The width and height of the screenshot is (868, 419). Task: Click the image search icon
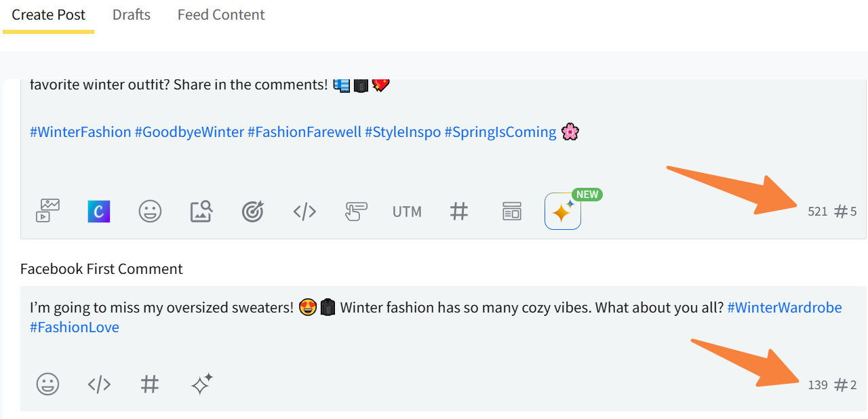click(x=201, y=212)
